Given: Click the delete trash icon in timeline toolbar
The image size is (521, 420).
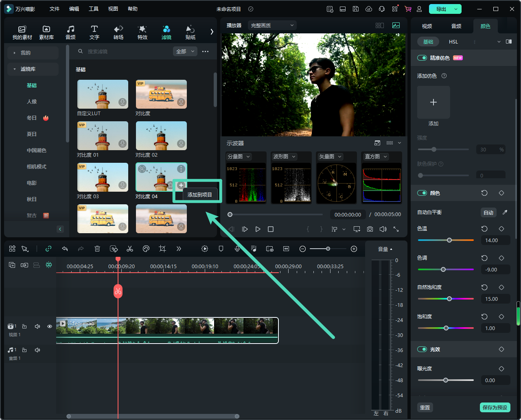Looking at the screenshot, I should (97, 249).
